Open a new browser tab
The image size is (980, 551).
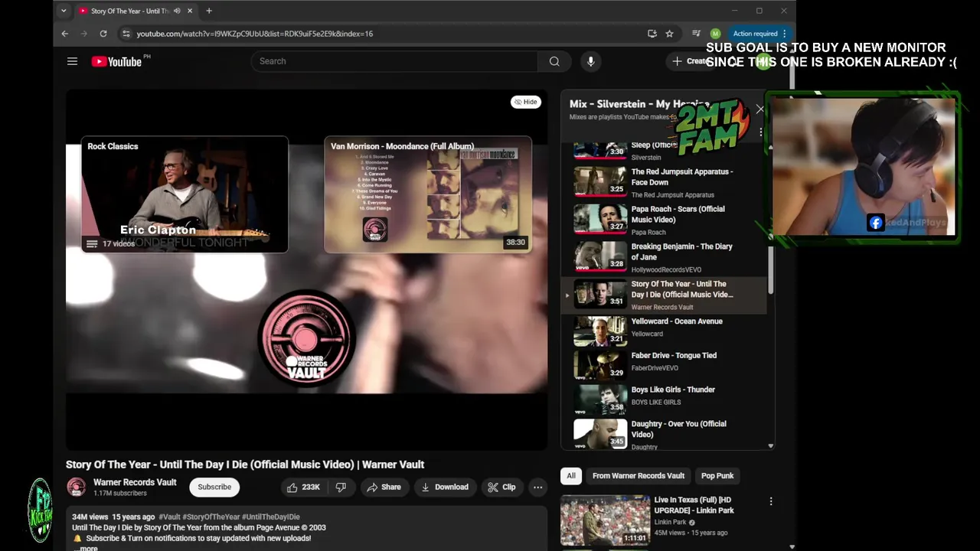pyautogui.click(x=208, y=11)
